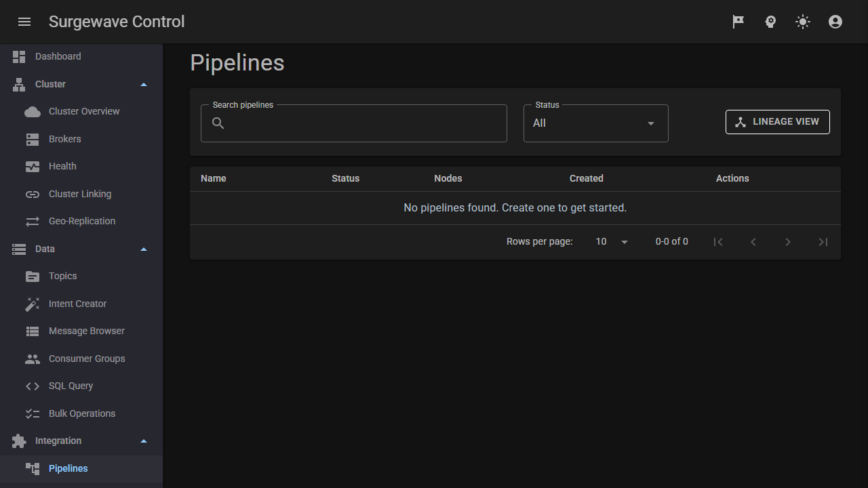Click the Lineage View button
The image size is (868, 488).
(778, 122)
